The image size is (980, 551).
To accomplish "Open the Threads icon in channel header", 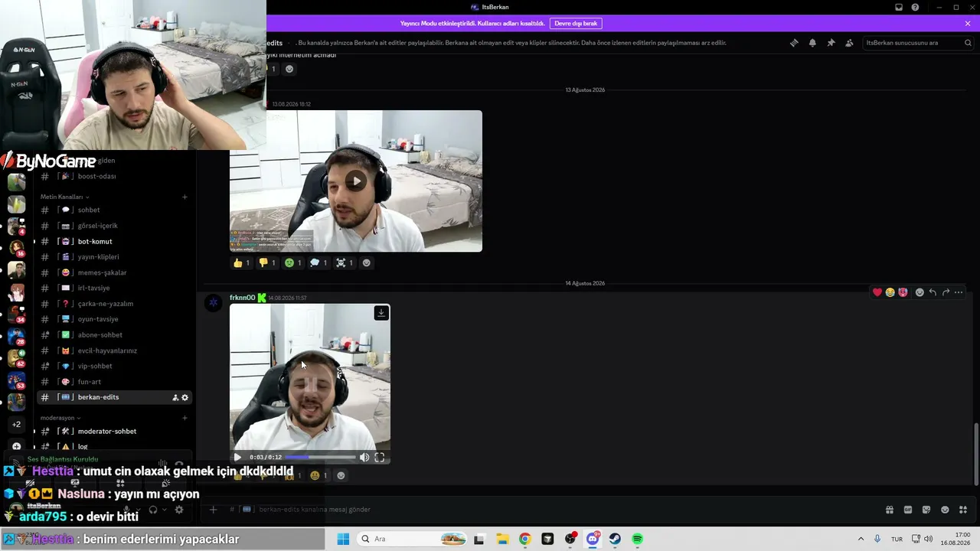I will pos(794,43).
